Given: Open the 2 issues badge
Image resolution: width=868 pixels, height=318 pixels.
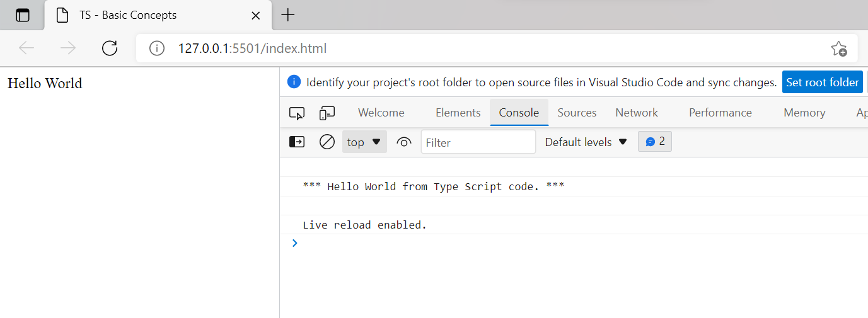Looking at the screenshot, I should (655, 142).
